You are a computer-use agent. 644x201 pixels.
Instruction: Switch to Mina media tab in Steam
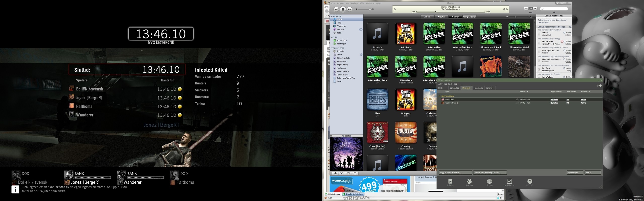point(478,88)
